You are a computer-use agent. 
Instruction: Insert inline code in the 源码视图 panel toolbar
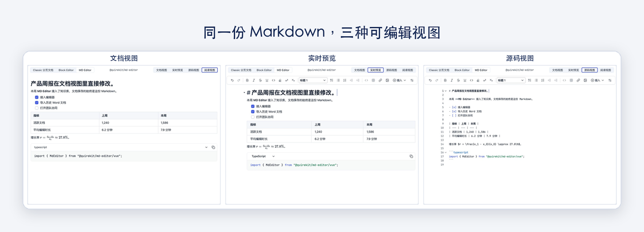tap(471, 80)
